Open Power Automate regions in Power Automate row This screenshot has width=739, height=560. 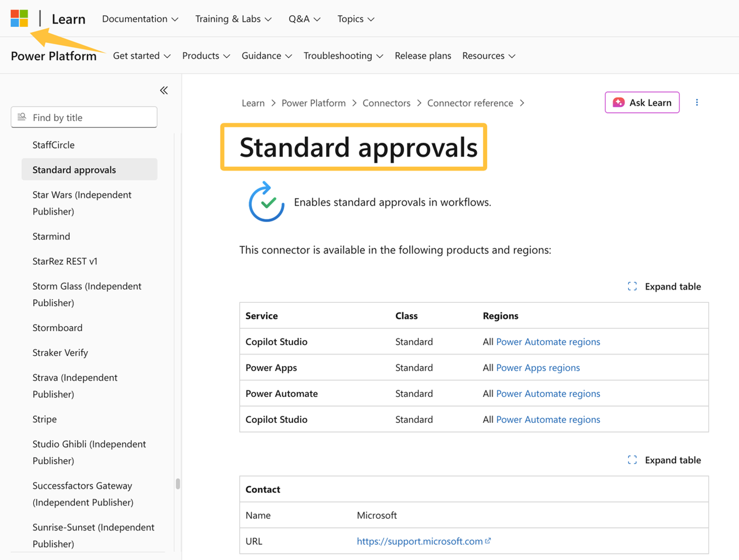click(x=548, y=393)
